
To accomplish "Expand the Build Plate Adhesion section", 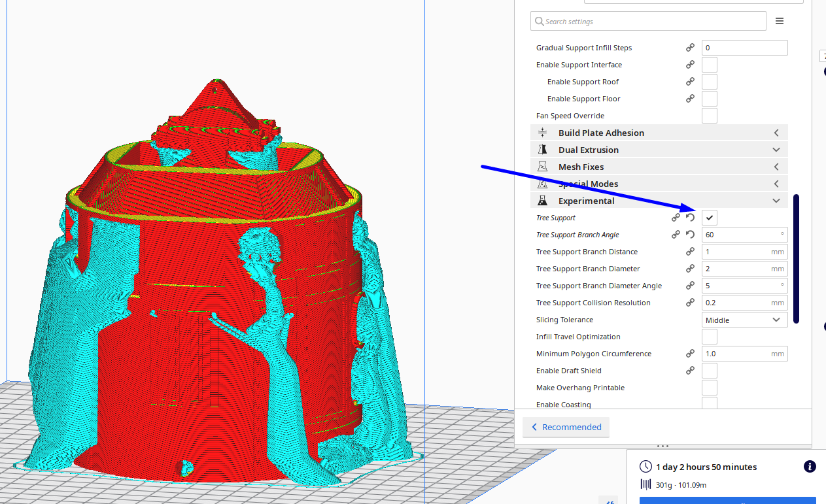I will (659, 133).
